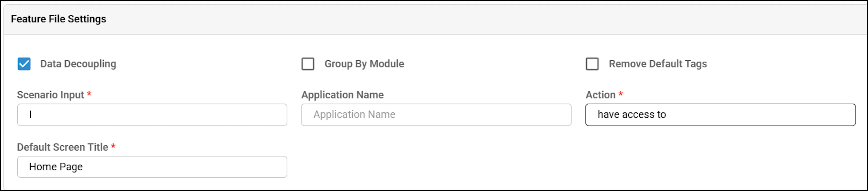868x191 pixels.
Task: Select the Action field containing 'have access to'
Action: pos(720,115)
